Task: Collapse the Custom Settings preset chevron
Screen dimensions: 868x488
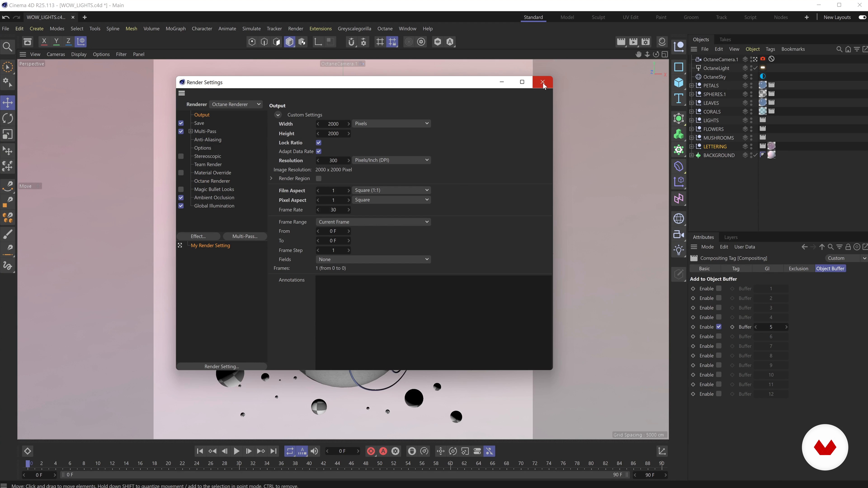Action: 278,115
